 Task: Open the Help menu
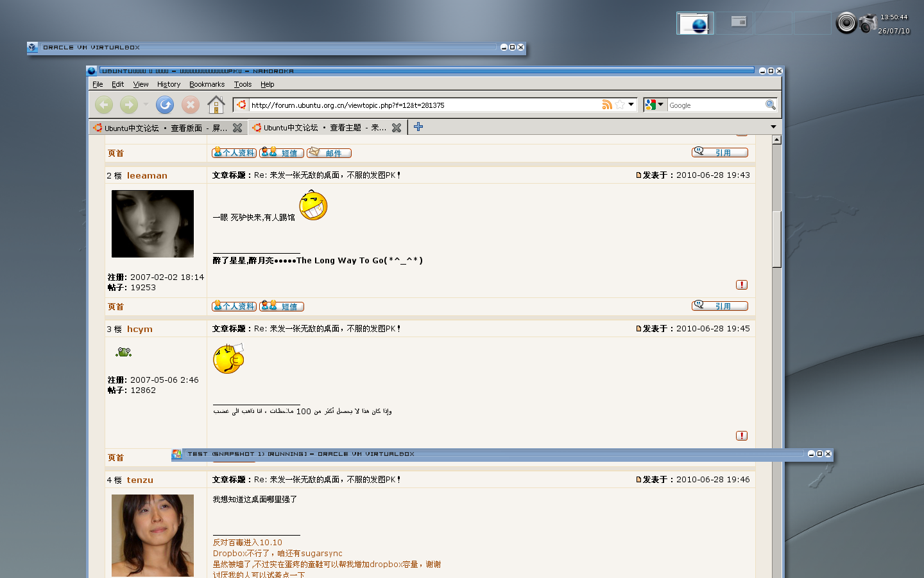click(267, 84)
